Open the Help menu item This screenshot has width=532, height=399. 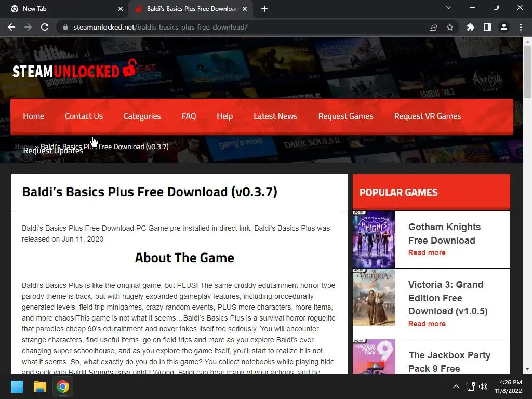point(224,116)
